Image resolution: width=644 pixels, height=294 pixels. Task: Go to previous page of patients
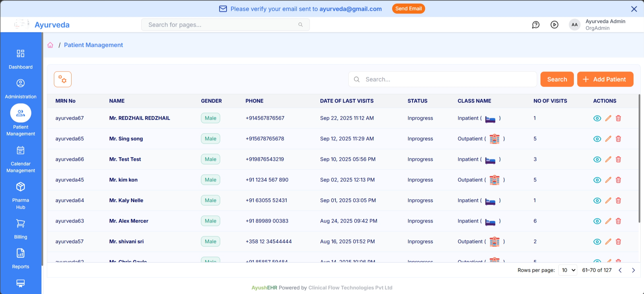(620, 270)
